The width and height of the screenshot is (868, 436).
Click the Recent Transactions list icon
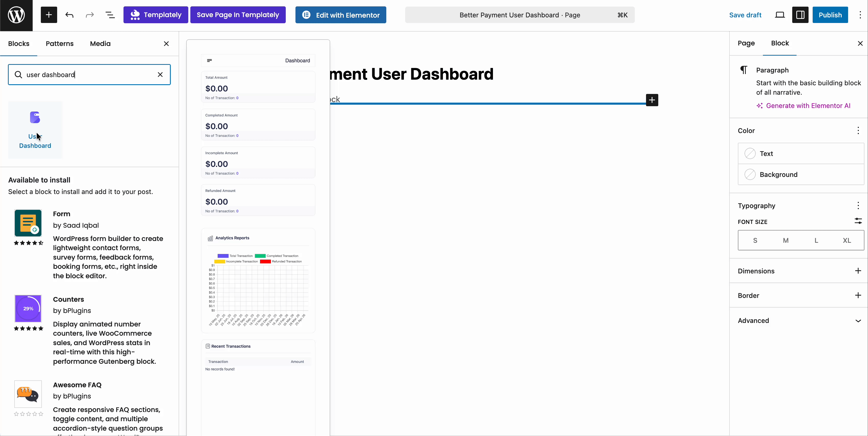pyautogui.click(x=208, y=346)
